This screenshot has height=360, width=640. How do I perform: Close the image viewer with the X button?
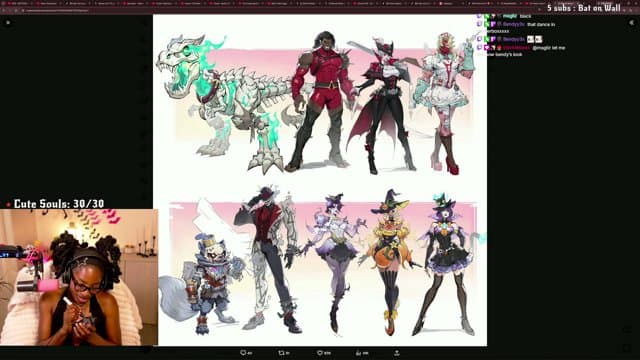(8, 22)
